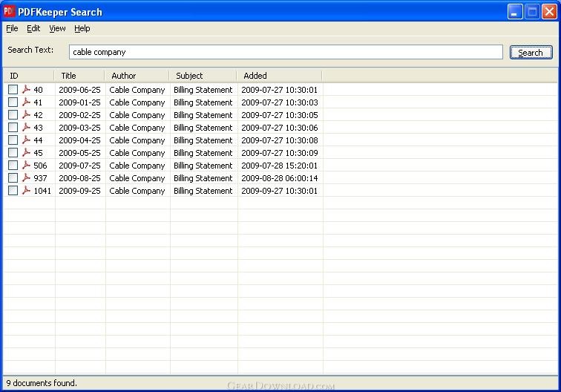Click the PDF icon for document 43
The image size is (561, 392).
[26, 128]
